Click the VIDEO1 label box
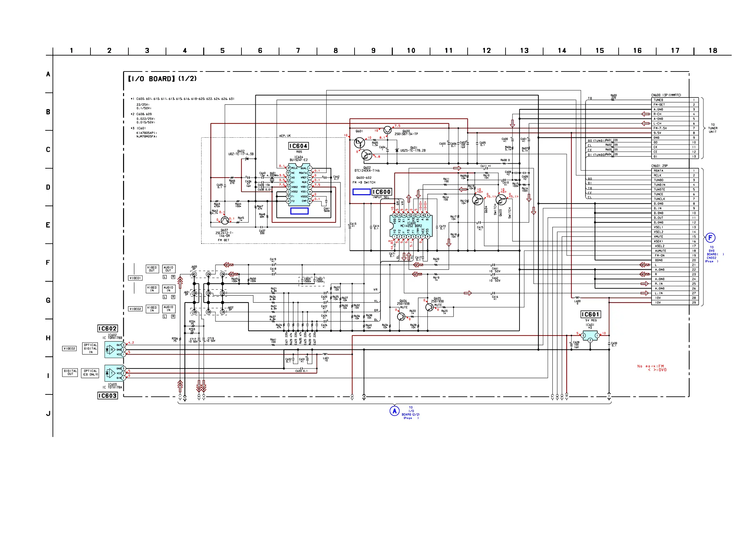Viewport: 745px width, 560px height. click(135, 278)
